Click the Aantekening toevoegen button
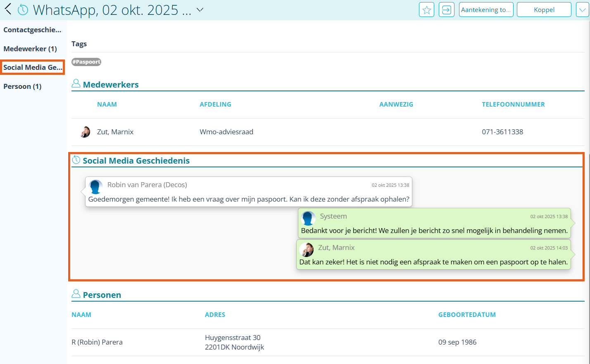This screenshot has width=590, height=364. tap(486, 10)
